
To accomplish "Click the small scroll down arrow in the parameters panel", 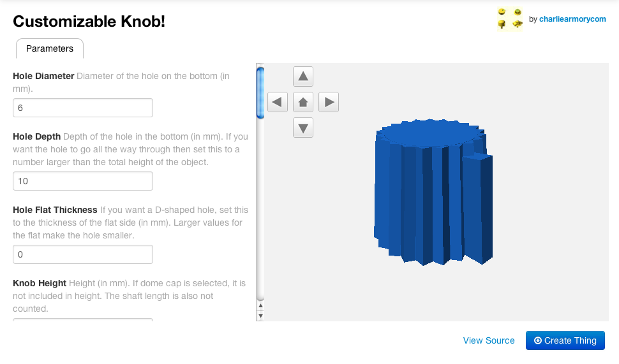I will 260,316.
